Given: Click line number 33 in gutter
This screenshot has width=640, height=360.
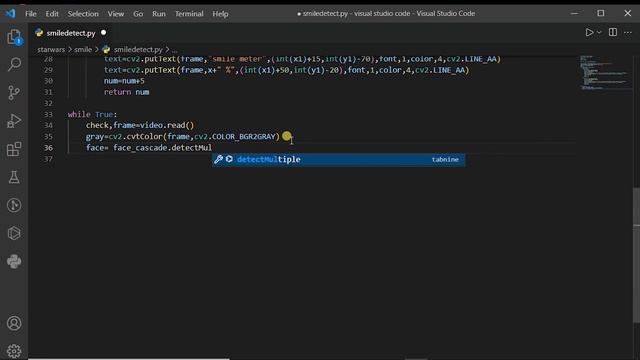Looking at the screenshot, I should [x=48, y=114].
